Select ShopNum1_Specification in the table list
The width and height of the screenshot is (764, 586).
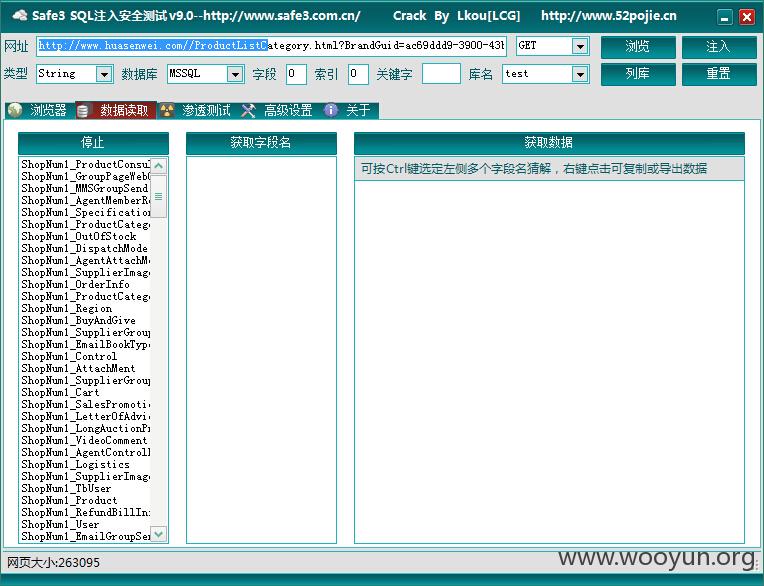(x=85, y=213)
